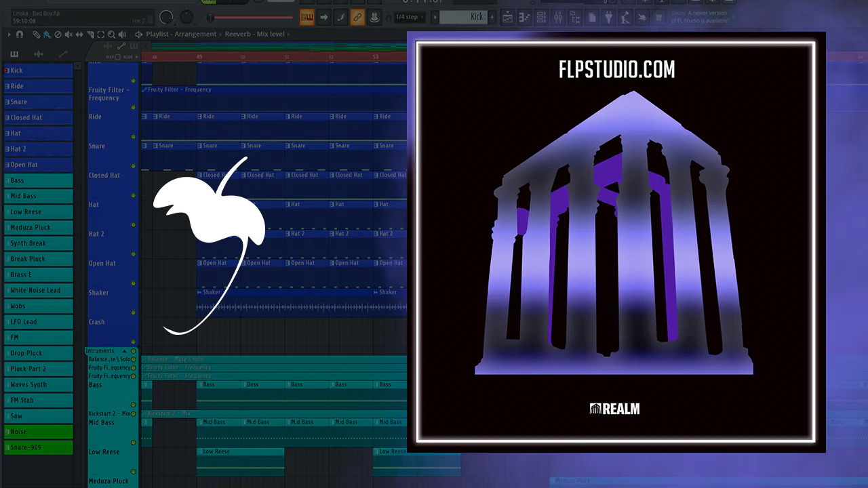The width and height of the screenshot is (868, 488).
Task: Choose the select marquee tool
Action: [100, 34]
